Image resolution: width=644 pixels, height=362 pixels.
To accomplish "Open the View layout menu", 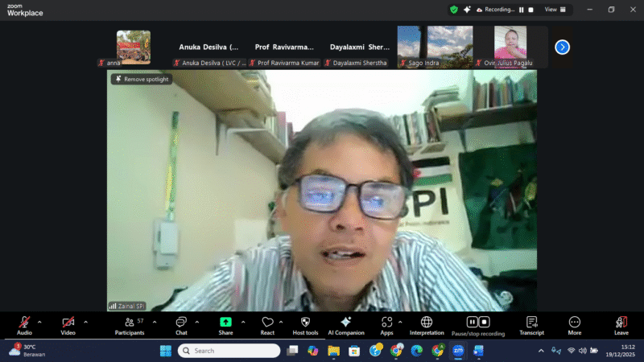I will (x=555, y=10).
